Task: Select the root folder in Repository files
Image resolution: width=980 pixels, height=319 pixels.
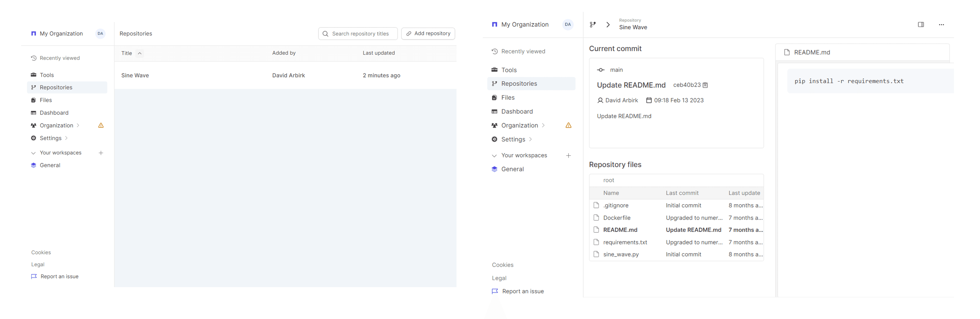Action: pos(608,180)
